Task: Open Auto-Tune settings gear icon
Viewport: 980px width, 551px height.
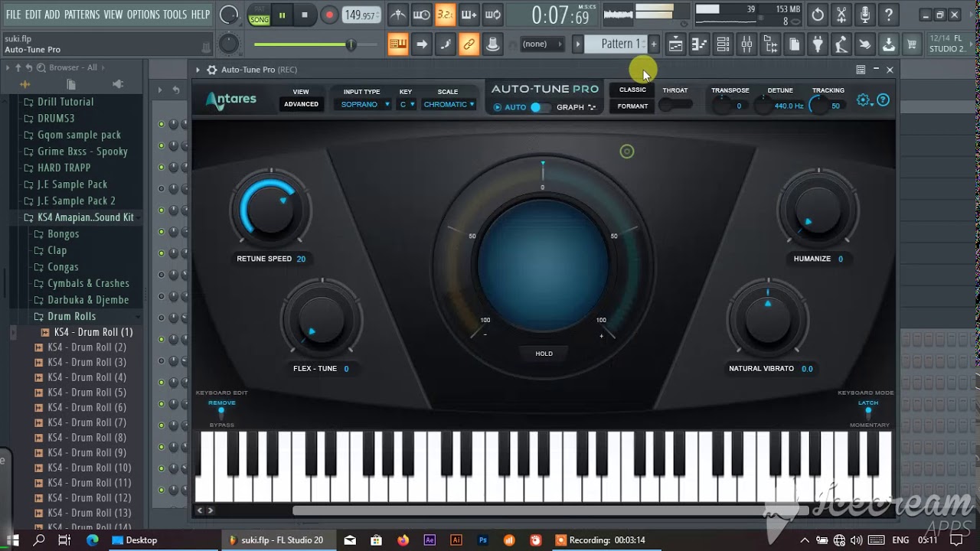Action: tap(864, 100)
